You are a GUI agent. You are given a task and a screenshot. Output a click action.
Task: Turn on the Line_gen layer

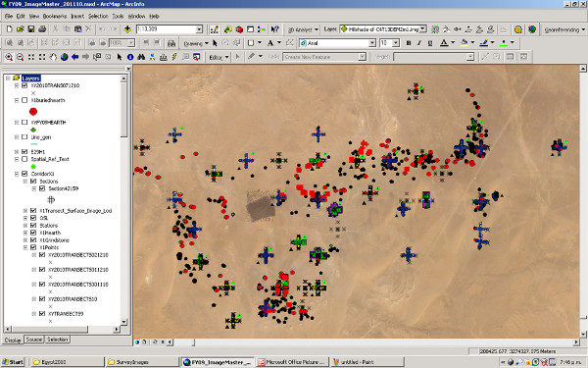tap(24, 137)
